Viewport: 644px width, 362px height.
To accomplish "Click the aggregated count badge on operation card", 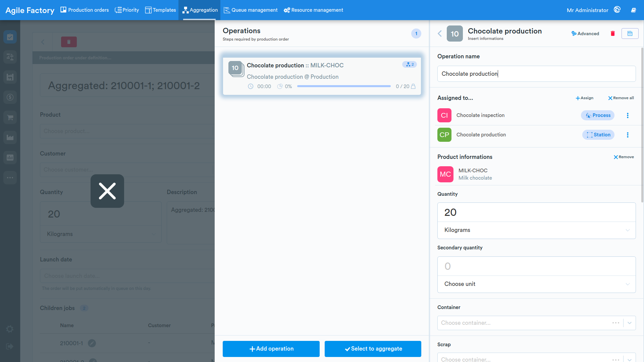I will (410, 64).
